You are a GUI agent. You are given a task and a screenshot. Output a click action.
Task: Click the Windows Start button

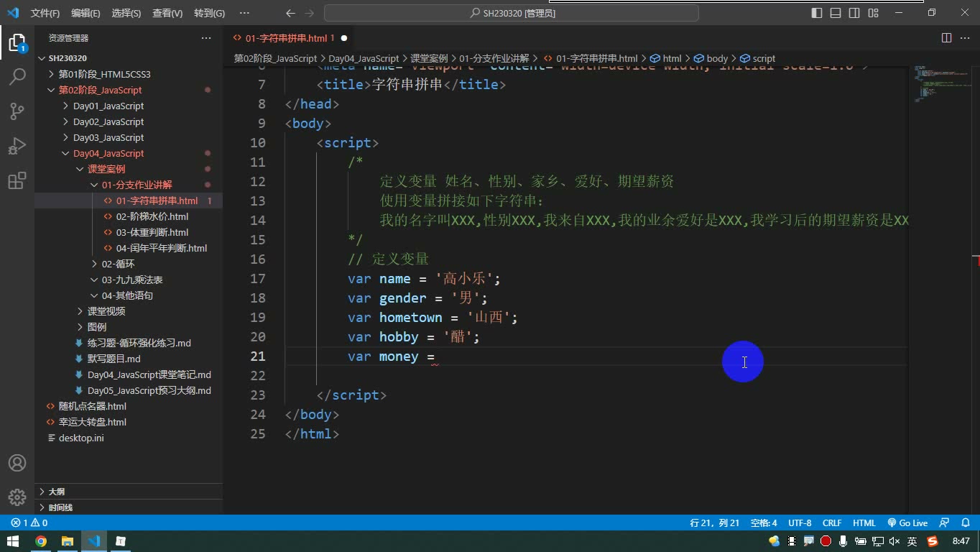click(x=12, y=541)
